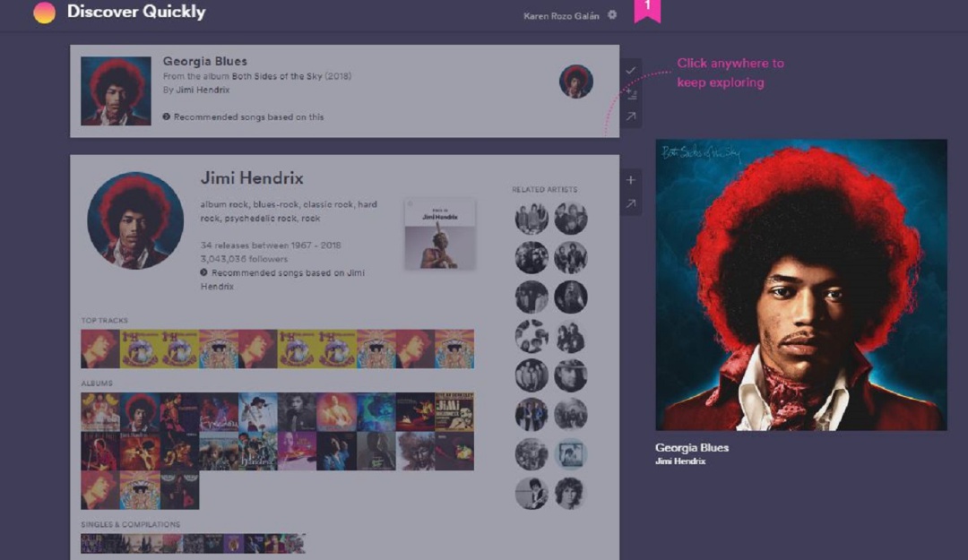Add Georgia Blues to a playlist icon
968x560 pixels.
631,94
